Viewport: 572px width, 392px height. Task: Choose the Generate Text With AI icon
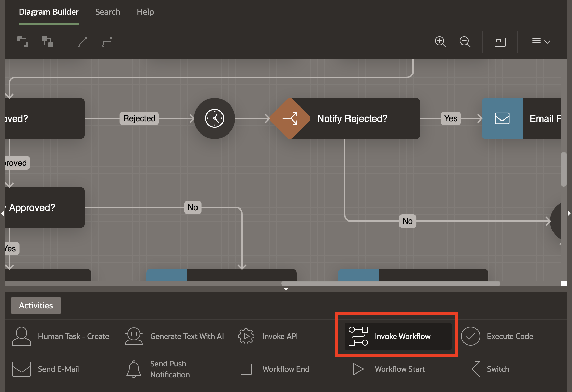coord(134,336)
